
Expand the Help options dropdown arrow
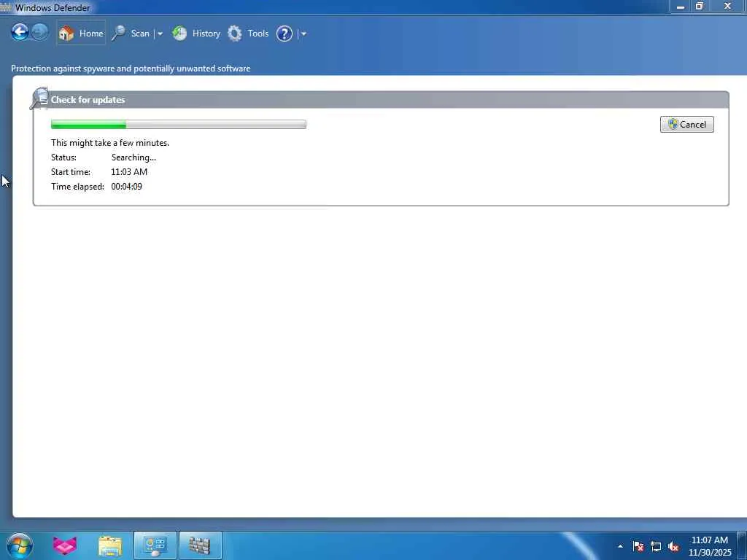click(303, 34)
